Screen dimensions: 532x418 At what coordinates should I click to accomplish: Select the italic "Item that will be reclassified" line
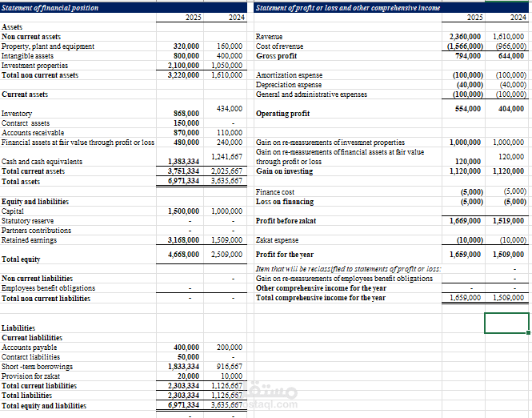pos(349,269)
